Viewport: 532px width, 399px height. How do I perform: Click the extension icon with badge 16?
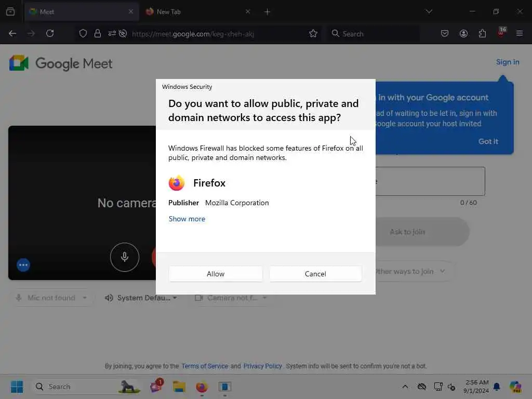tap(501, 33)
